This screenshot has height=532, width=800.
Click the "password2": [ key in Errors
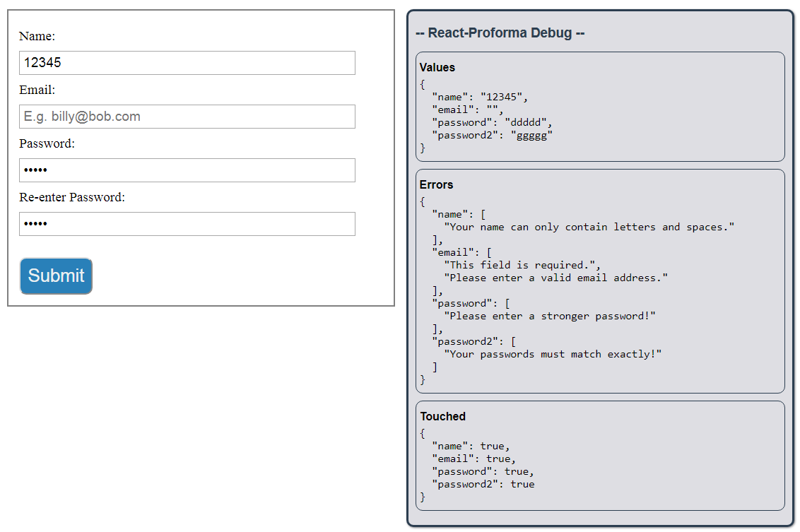click(474, 341)
